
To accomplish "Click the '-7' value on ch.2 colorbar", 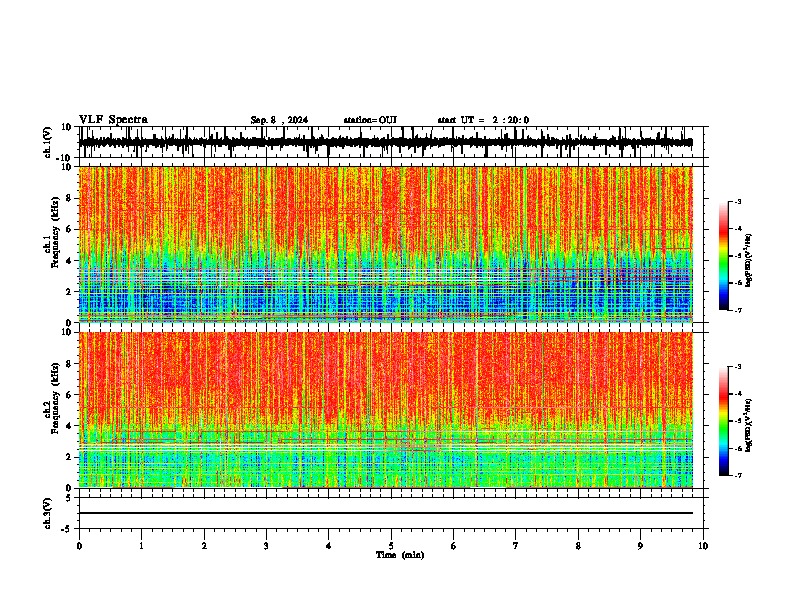I will pos(737,476).
